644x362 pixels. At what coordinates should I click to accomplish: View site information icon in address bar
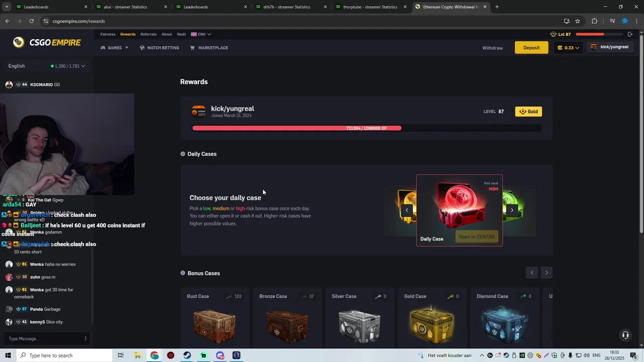pos(46,21)
